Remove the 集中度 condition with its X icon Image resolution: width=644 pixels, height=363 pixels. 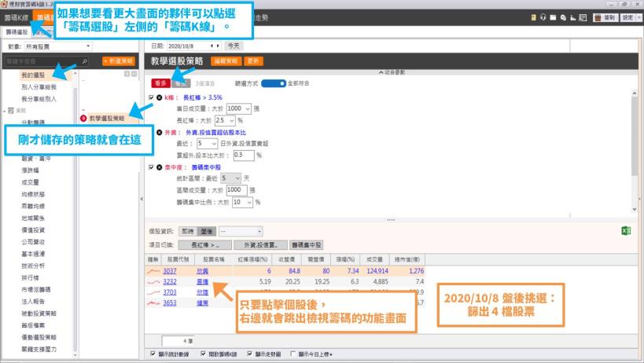pyautogui.click(x=160, y=167)
